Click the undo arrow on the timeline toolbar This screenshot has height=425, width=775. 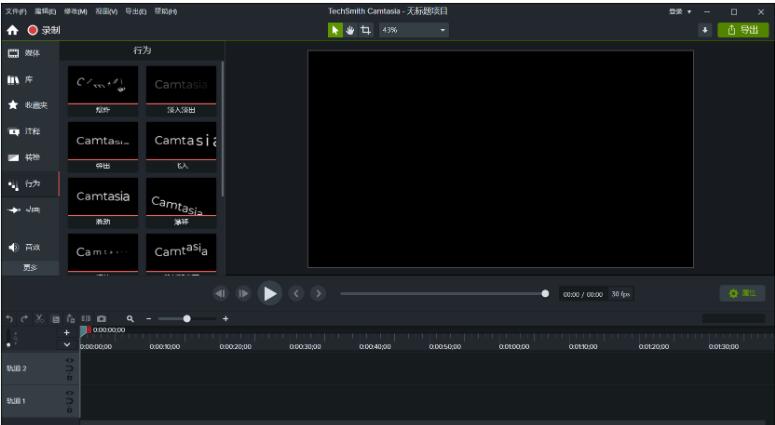tap(9, 318)
